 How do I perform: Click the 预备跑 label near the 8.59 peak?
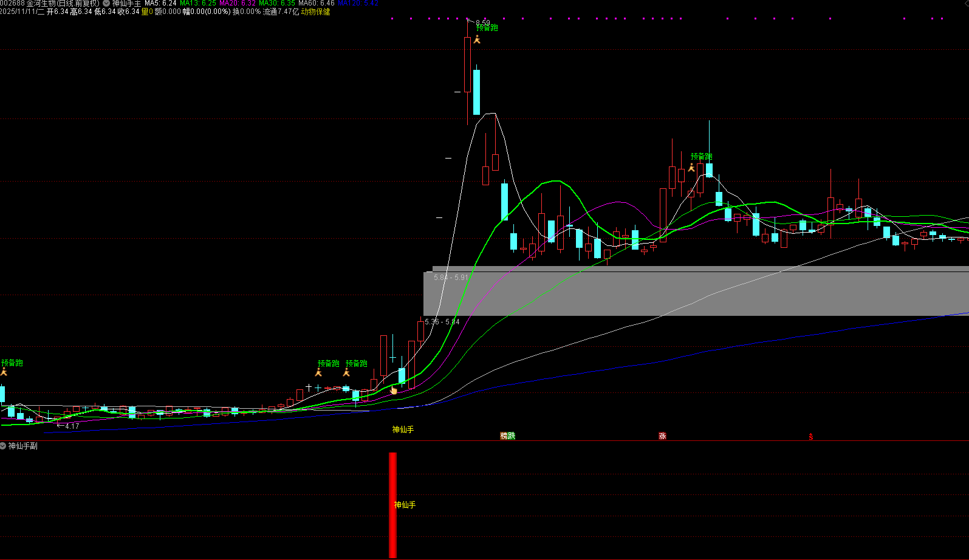point(487,28)
